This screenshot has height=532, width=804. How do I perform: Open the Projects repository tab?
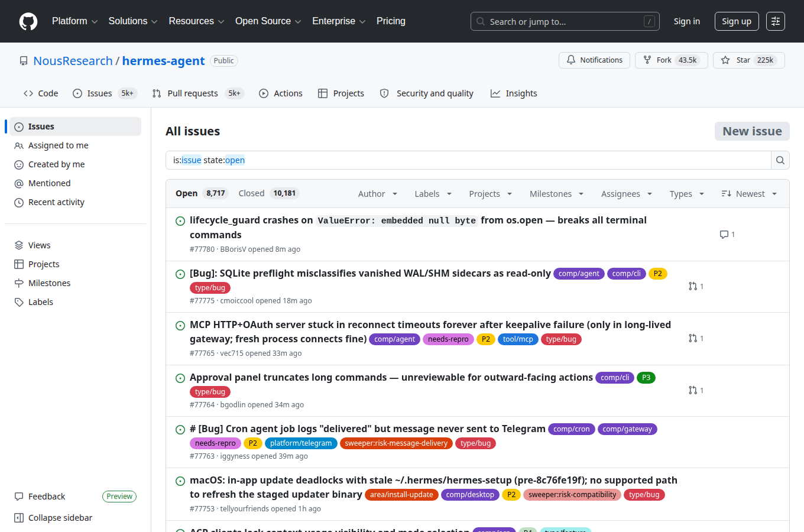341,93
